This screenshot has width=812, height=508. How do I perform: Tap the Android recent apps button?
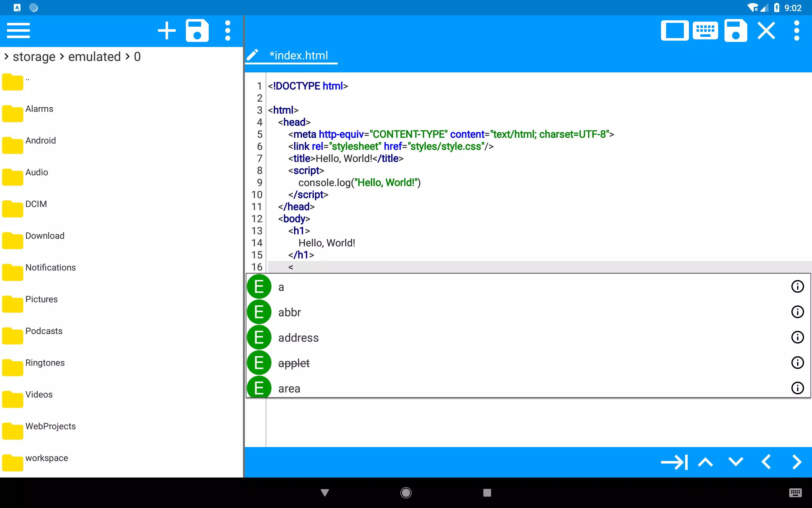click(x=487, y=492)
